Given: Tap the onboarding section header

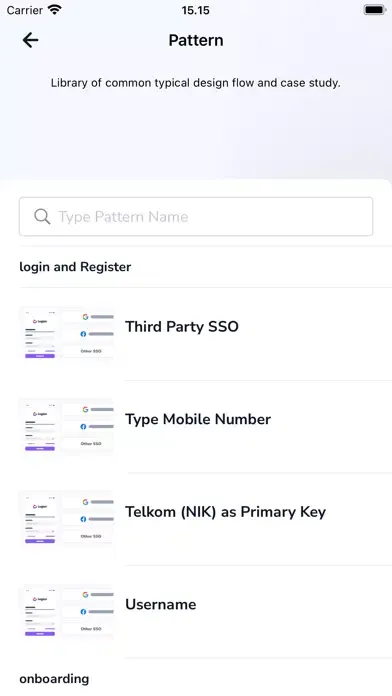Looking at the screenshot, I should pyautogui.click(x=54, y=679).
